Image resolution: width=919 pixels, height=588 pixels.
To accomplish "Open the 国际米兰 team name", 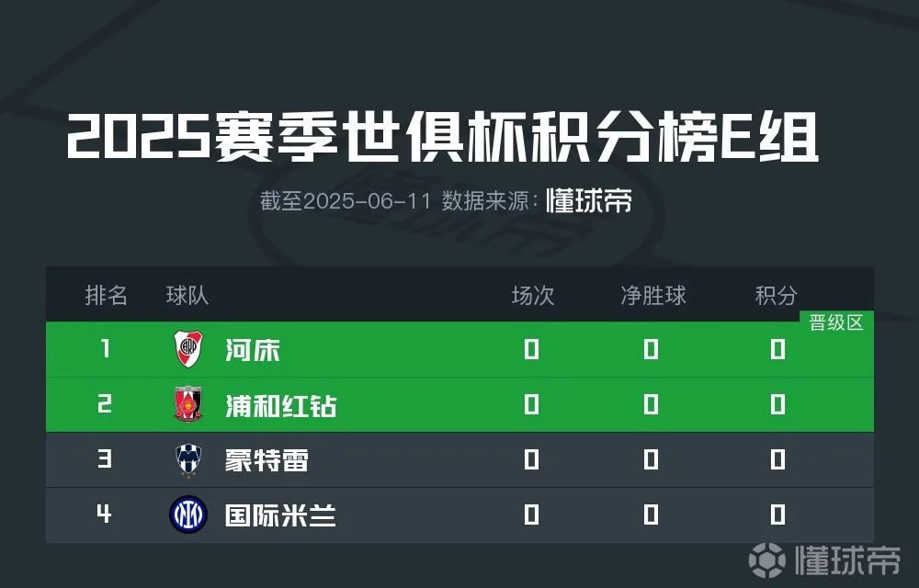I will (280, 515).
